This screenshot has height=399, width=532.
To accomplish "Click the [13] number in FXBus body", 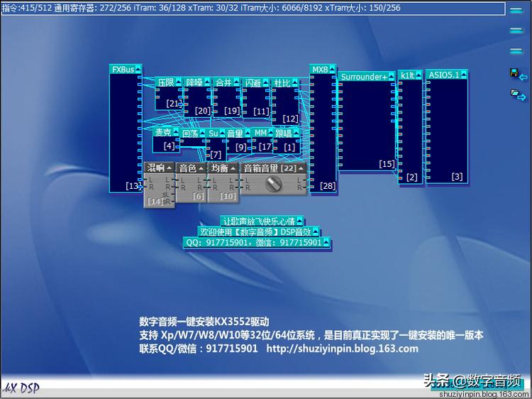I will pyautogui.click(x=133, y=186).
